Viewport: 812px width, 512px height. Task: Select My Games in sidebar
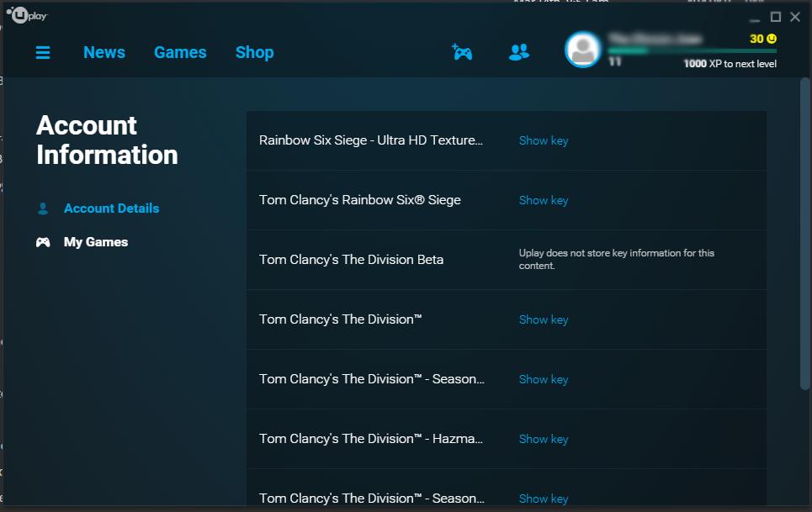point(96,242)
